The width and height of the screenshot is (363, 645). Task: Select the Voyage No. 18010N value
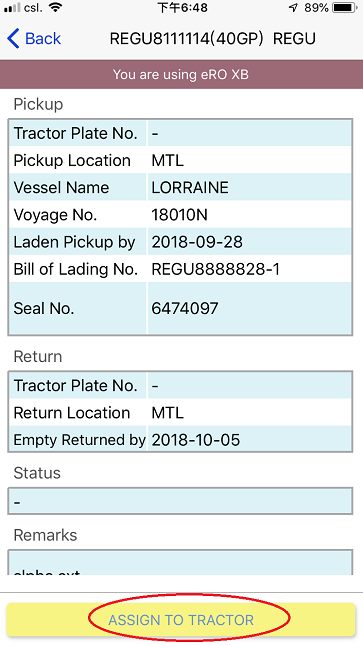pos(179,215)
